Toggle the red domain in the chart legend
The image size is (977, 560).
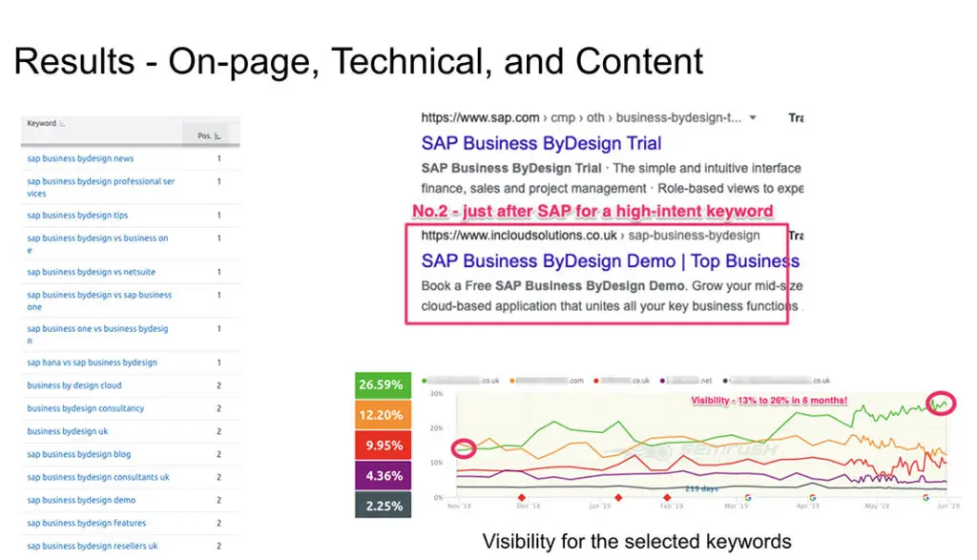[x=621, y=381]
